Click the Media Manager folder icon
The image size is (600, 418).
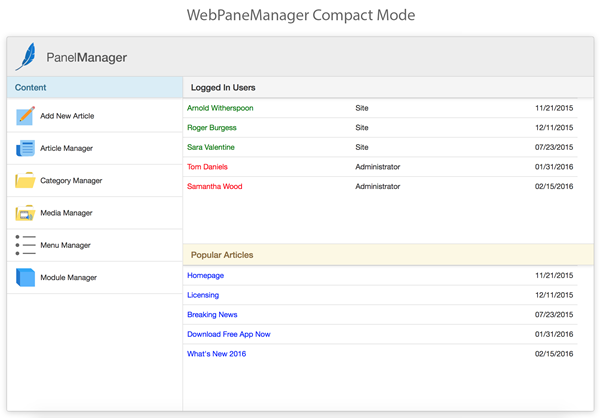click(25, 213)
